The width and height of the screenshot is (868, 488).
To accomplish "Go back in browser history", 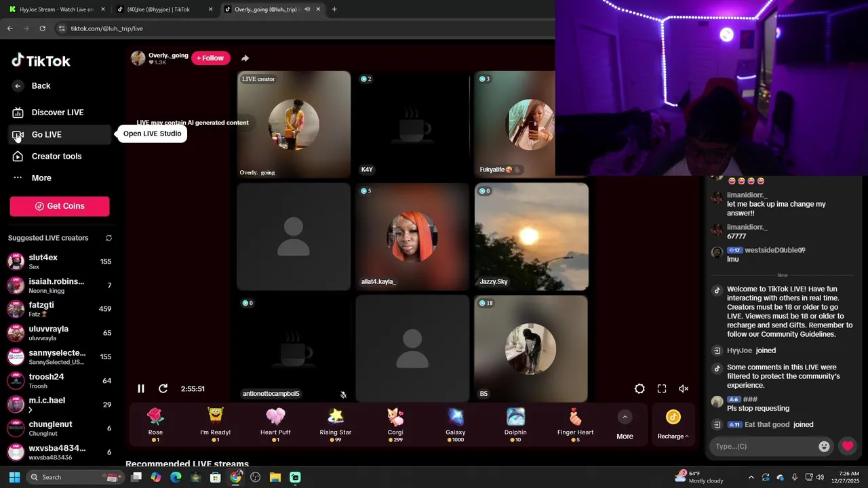I will 10,28.
